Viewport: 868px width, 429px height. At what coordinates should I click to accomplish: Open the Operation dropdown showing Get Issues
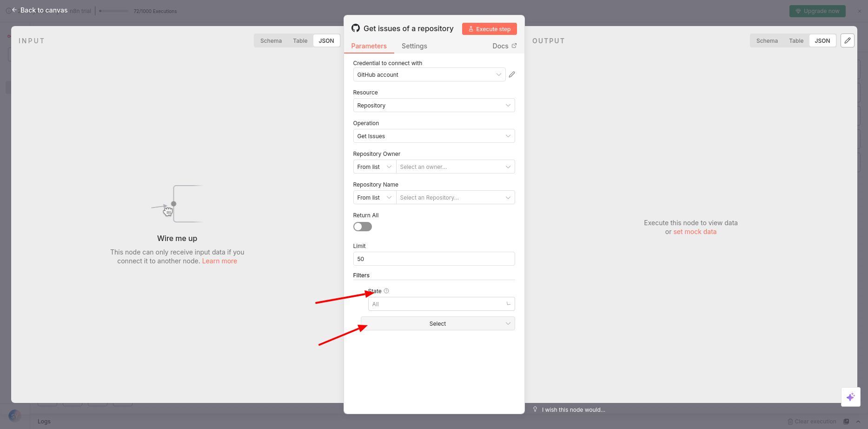(x=434, y=136)
